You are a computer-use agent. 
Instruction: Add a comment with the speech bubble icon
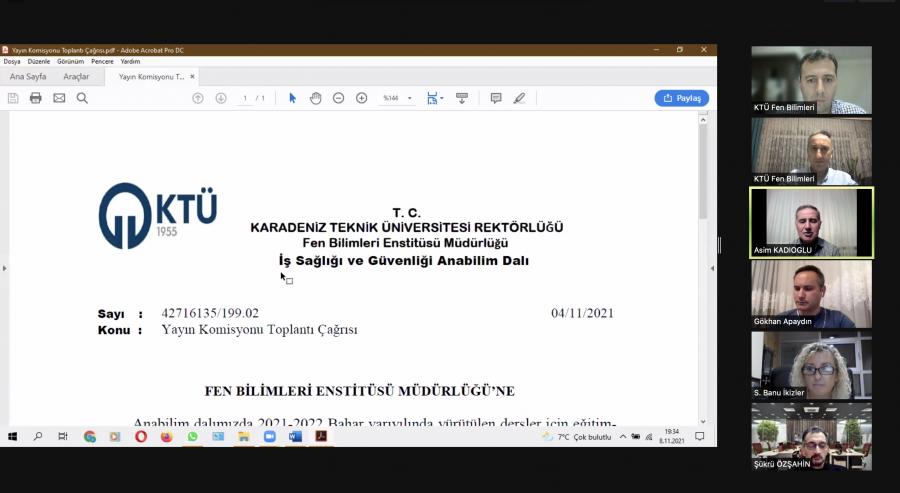[496, 98]
